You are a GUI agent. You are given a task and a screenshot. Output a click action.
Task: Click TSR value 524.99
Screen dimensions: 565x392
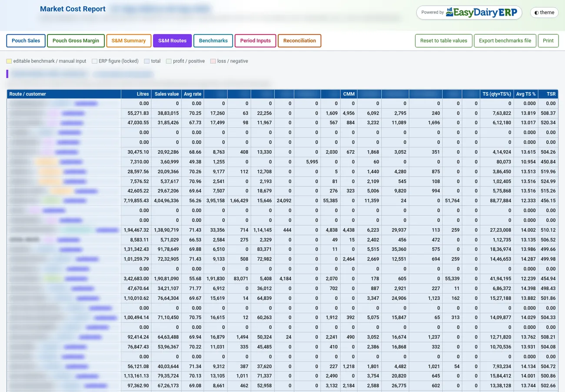point(548,181)
